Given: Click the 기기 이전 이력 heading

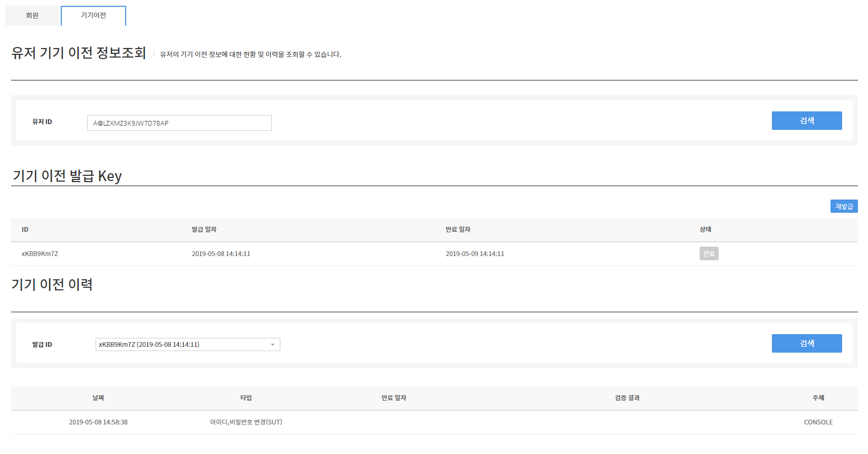Looking at the screenshot, I should tap(52, 285).
